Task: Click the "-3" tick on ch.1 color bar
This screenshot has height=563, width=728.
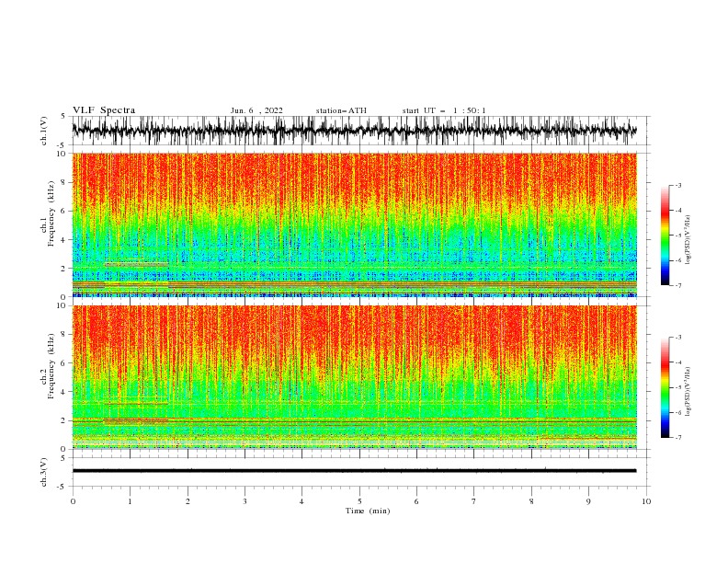Action: pos(677,185)
